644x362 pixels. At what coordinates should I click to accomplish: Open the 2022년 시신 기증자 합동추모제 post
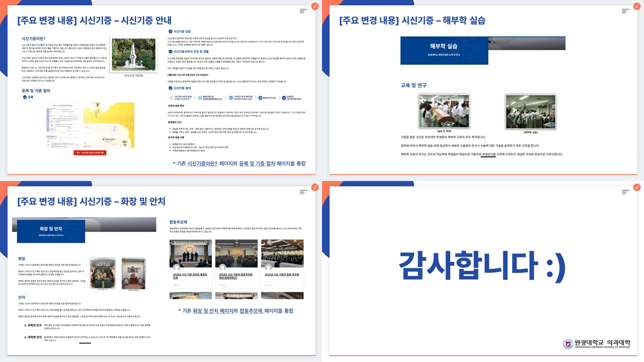point(282,275)
